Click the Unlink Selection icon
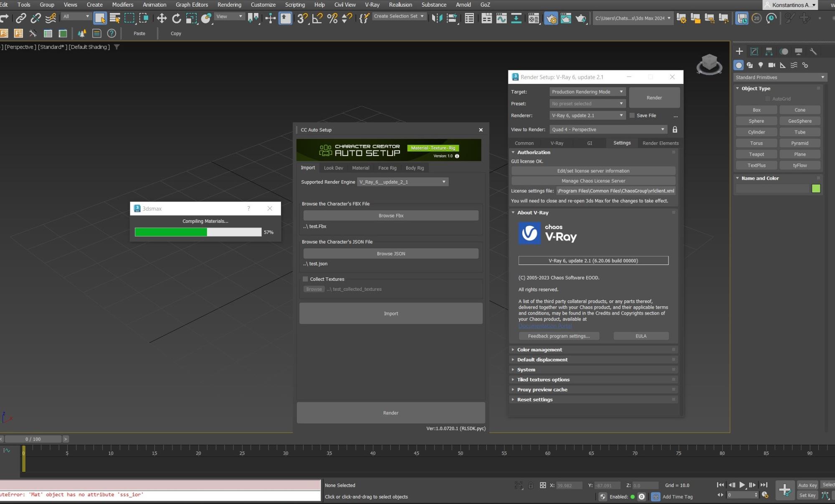This screenshot has width=835, height=504. (35, 18)
